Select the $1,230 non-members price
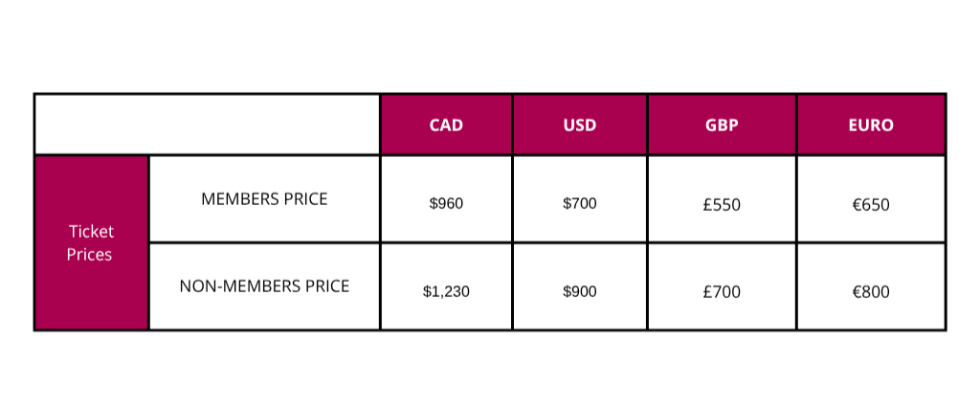The image size is (980, 409). coord(446,291)
